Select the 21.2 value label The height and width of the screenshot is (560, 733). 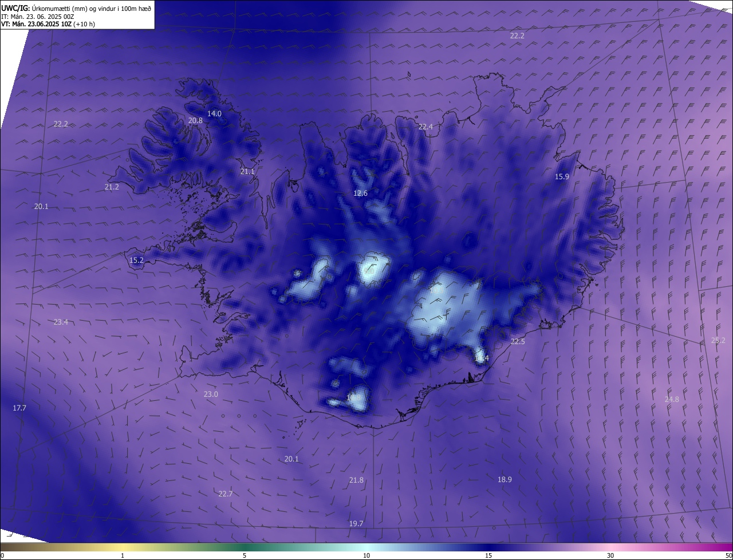(x=112, y=187)
